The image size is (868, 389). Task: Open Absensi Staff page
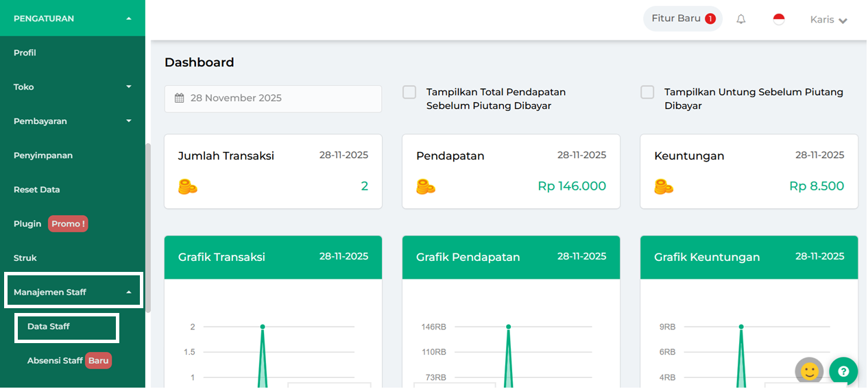pyautogui.click(x=55, y=361)
